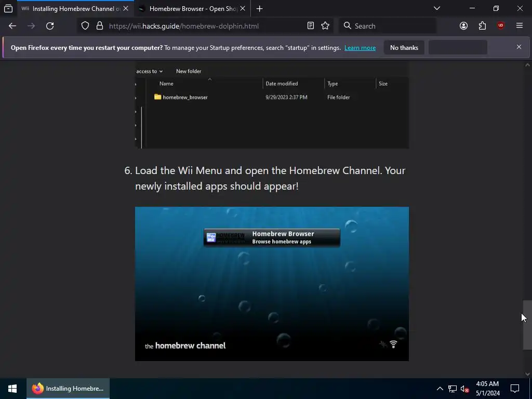Image resolution: width=532 pixels, height=399 pixels.
Task: Switch to Installing Homebrew Channel tab
Action: coord(76,9)
